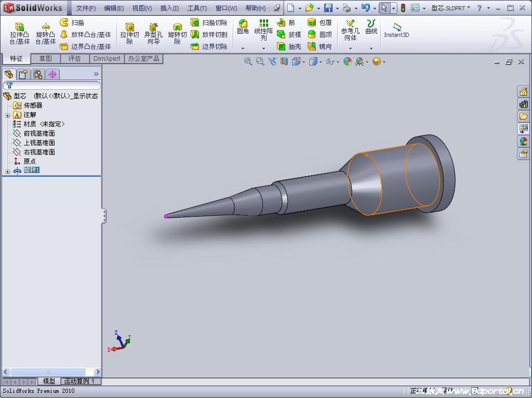
Task: Click the Save disk icon
Action: pos(328,8)
